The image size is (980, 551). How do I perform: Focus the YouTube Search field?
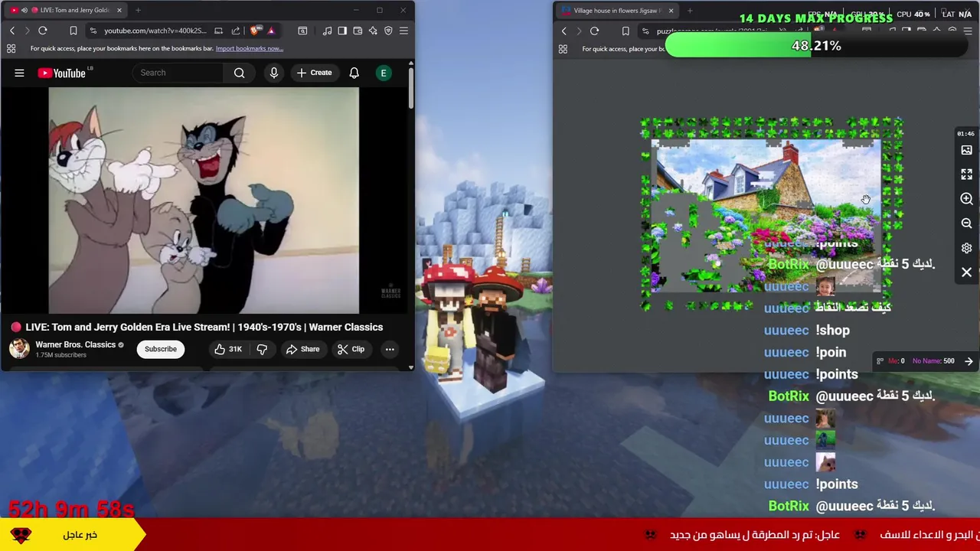click(x=178, y=73)
